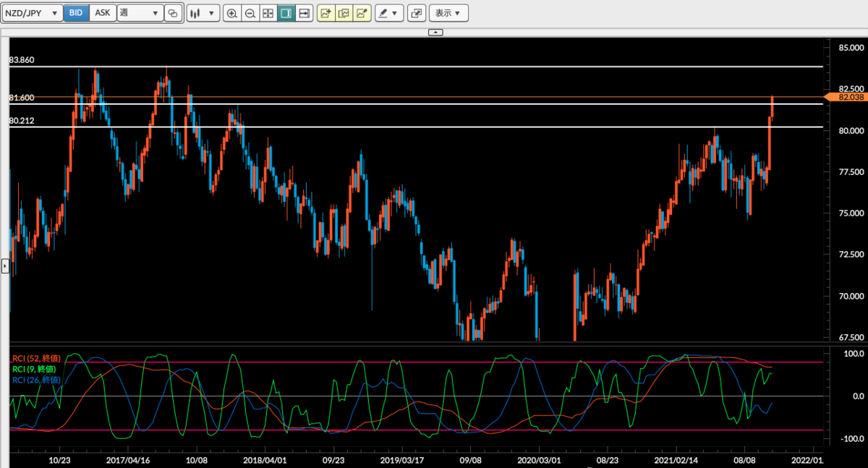Open the NZD/JPY currency pair dropdown

tap(32, 12)
